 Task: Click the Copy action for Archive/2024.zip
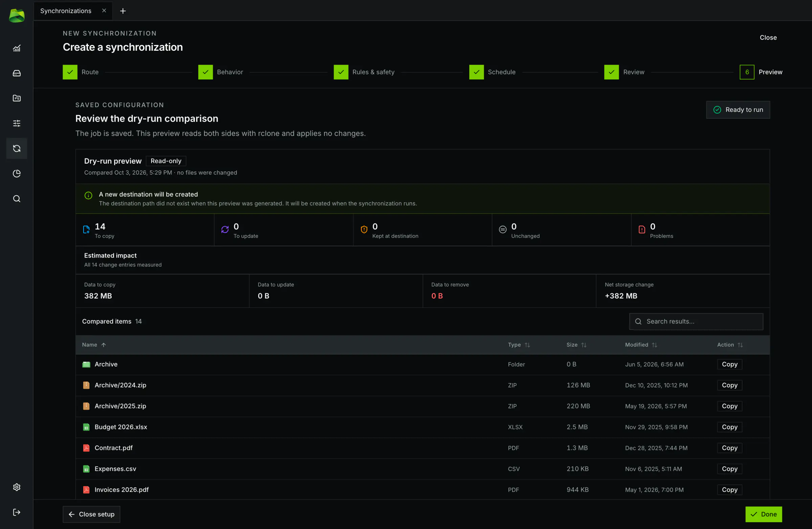click(729, 385)
